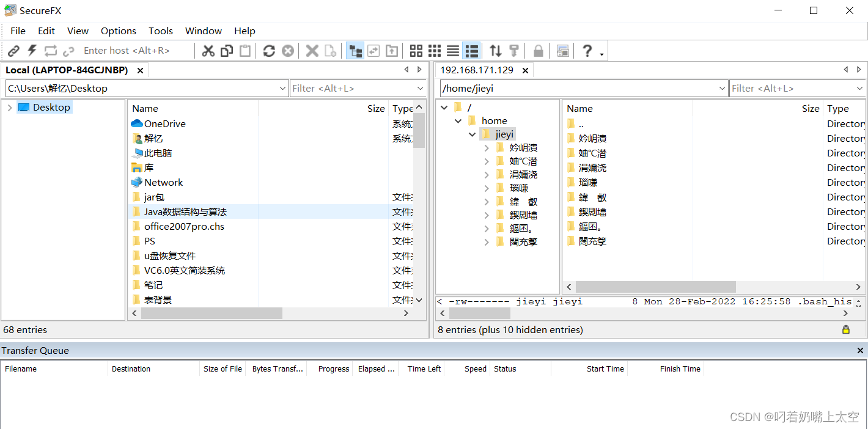Image resolution: width=868 pixels, height=429 pixels.
Task: Click the padlock lock session icon
Action: pyautogui.click(x=538, y=51)
